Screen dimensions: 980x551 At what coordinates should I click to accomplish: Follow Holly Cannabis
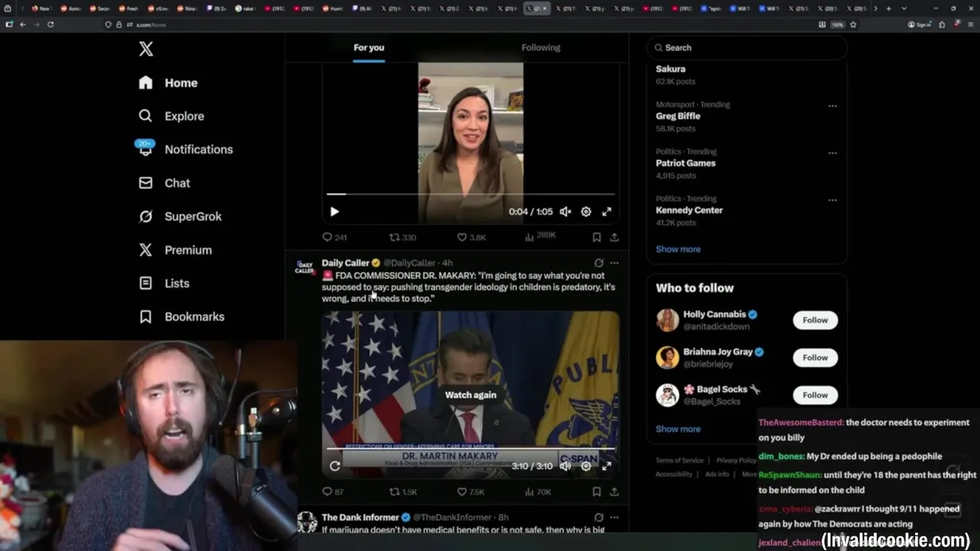815,320
